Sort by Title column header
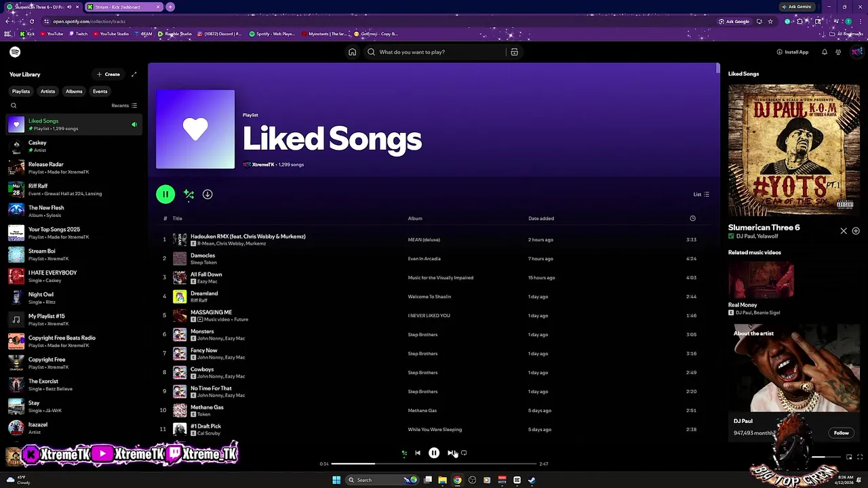Image resolution: width=868 pixels, height=488 pixels. 177,218
